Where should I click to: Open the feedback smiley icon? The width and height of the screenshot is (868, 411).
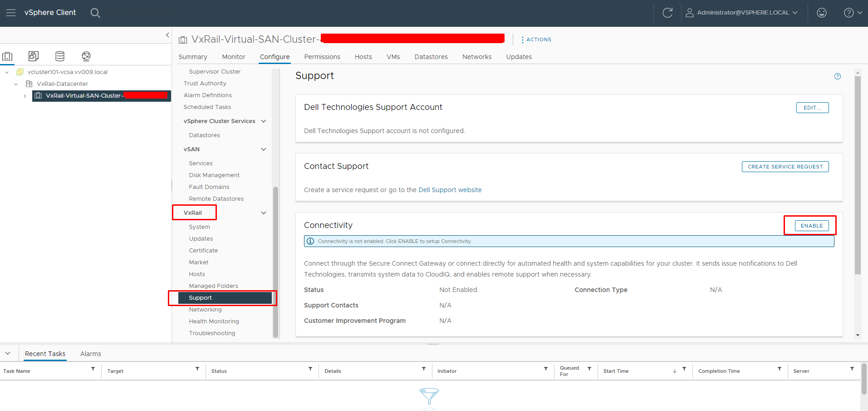pos(822,13)
